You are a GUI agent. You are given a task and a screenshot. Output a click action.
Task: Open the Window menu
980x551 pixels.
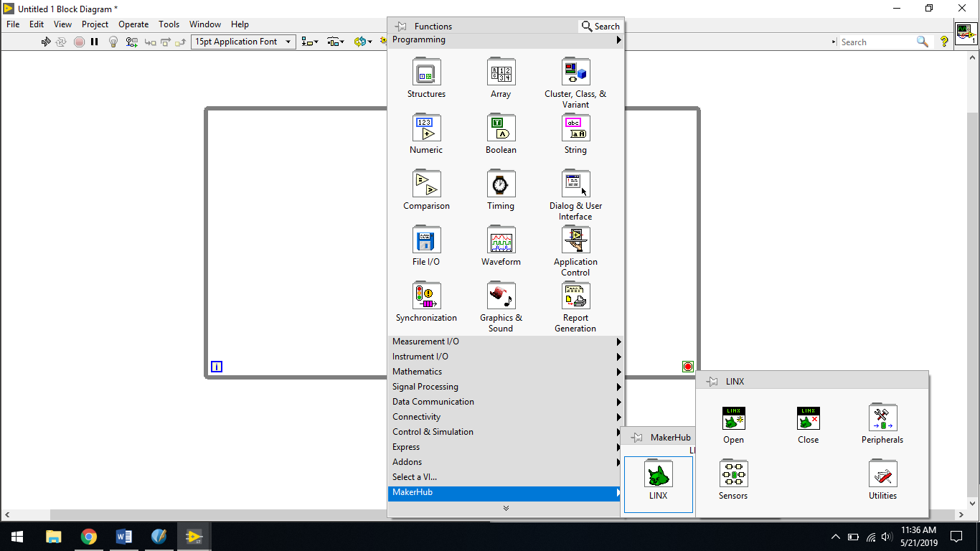(205, 24)
